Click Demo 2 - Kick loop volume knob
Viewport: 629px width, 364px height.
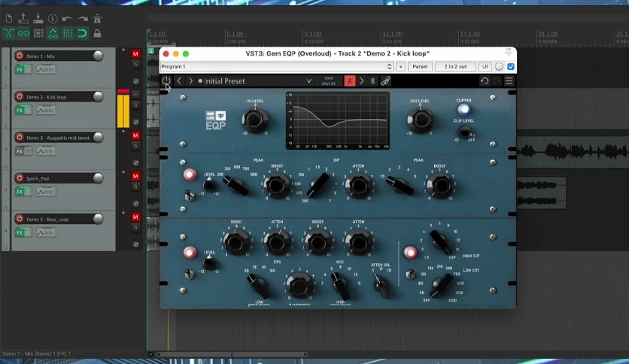[99, 96]
